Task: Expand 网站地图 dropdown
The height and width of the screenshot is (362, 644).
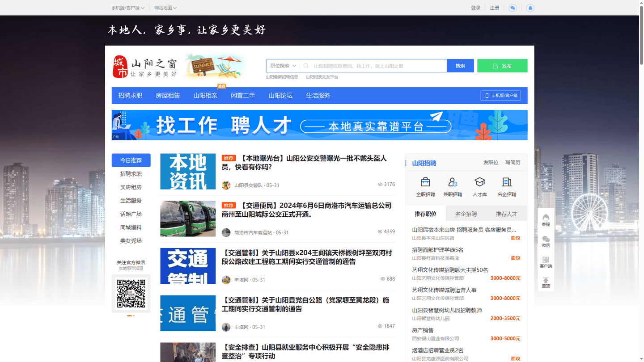Action: point(165,8)
